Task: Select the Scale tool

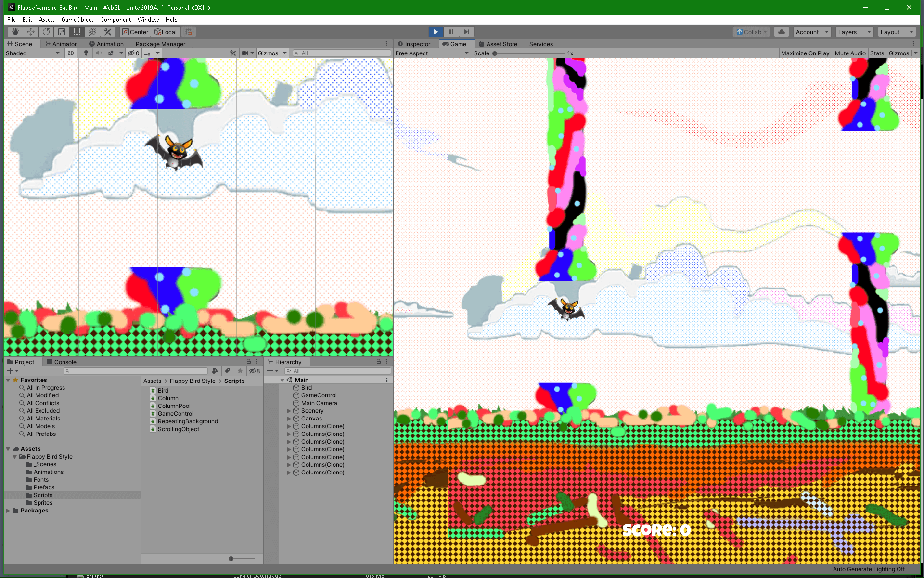Action: coord(62,32)
